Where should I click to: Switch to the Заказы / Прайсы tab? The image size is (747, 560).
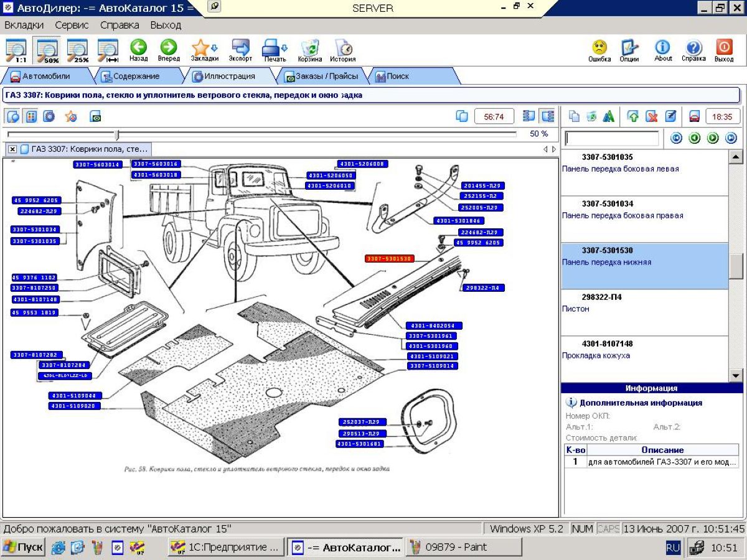(x=321, y=77)
